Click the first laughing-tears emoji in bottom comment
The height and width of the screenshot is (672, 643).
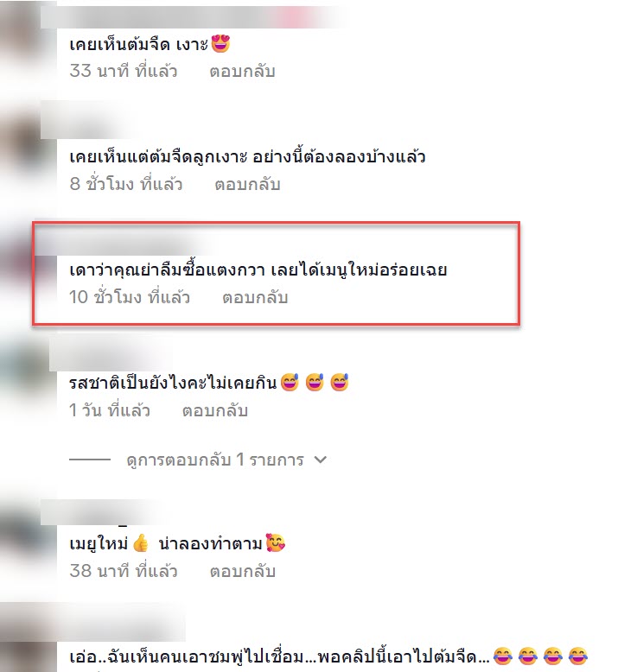click(x=503, y=656)
